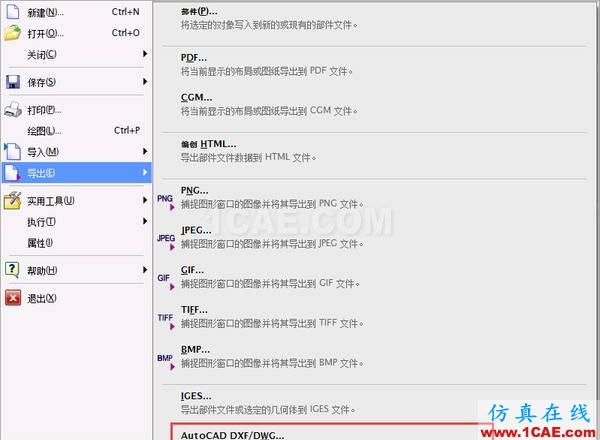600x440 pixels.
Task: Click the PNG export icon
Action: pos(166,202)
